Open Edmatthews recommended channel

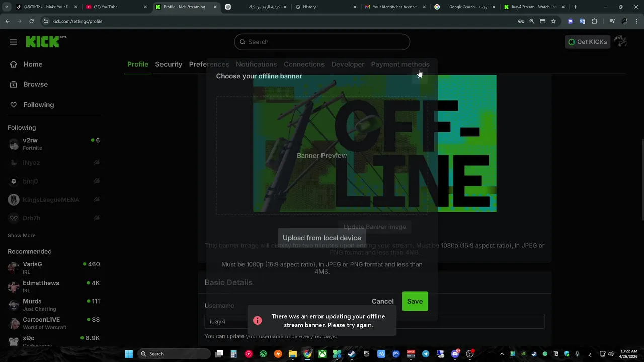[x=54, y=287]
